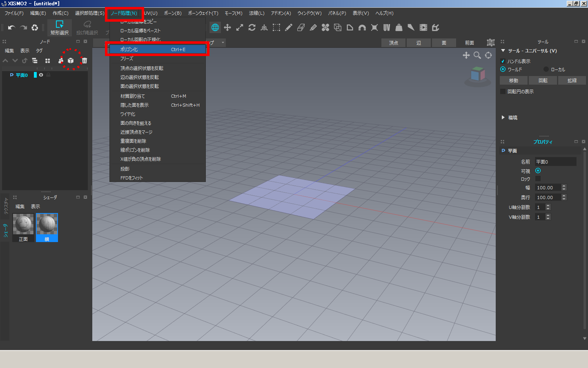Image resolution: width=588 pixels, height=368 pixels.
Task: Open the 作成(C) menu
Action: point(60,13)
